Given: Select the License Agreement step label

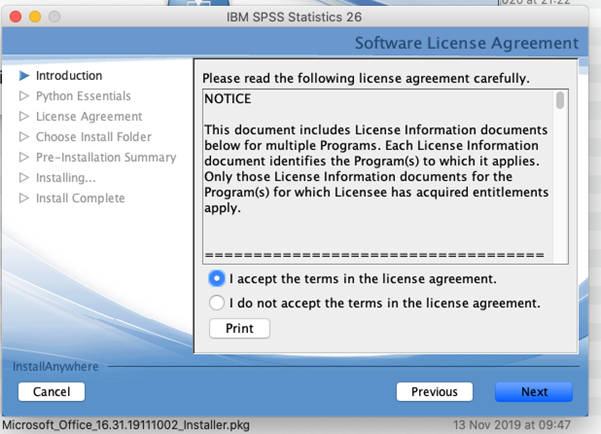Looking at the screenshot, I should [89, 117].
